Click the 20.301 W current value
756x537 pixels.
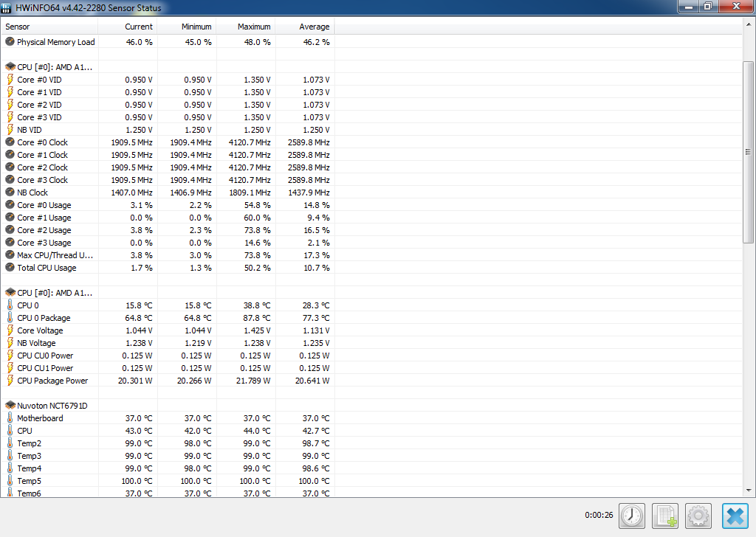click(135, 381)
